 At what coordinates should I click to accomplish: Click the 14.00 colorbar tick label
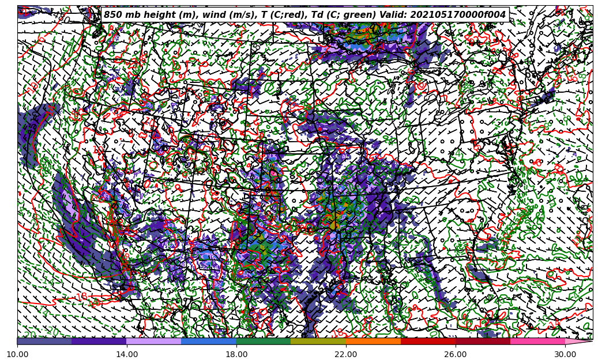tap(127, 354)
